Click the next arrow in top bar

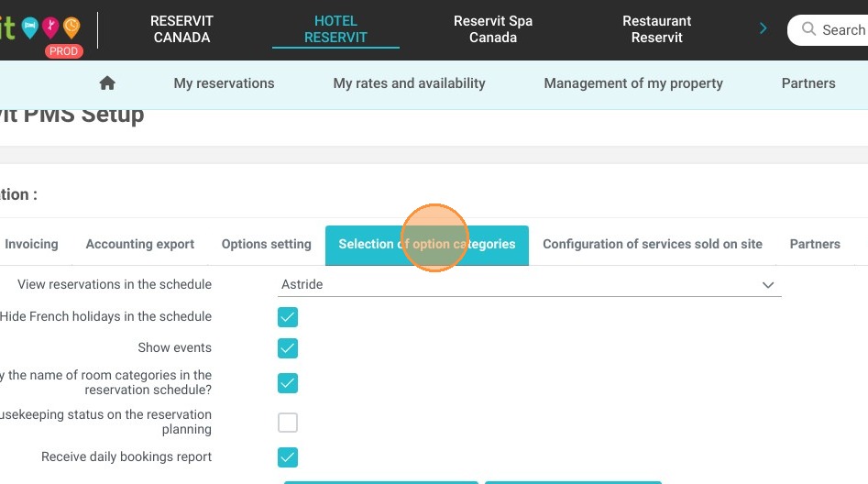click(764, 28)
